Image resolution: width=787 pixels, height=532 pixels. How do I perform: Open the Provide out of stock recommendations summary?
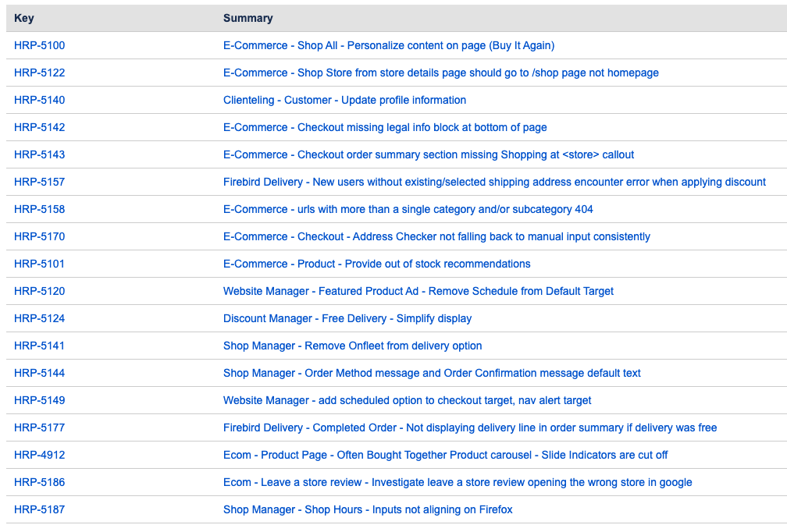376,264
